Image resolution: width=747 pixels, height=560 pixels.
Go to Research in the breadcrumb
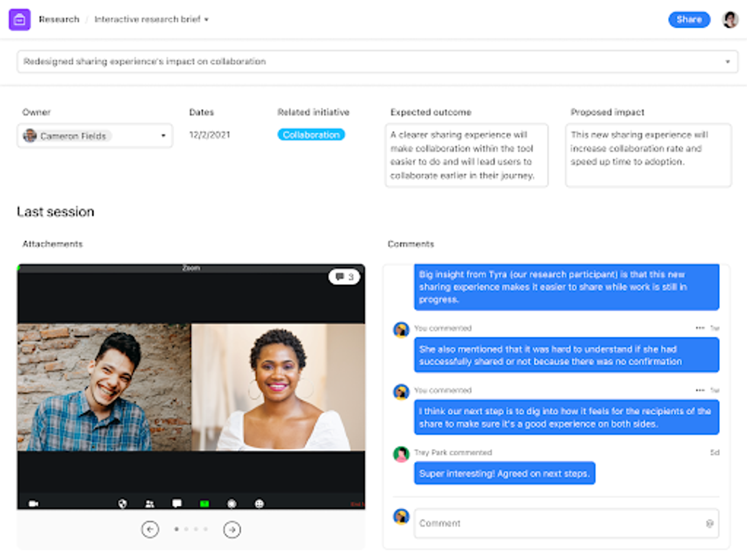click(59, 19)
